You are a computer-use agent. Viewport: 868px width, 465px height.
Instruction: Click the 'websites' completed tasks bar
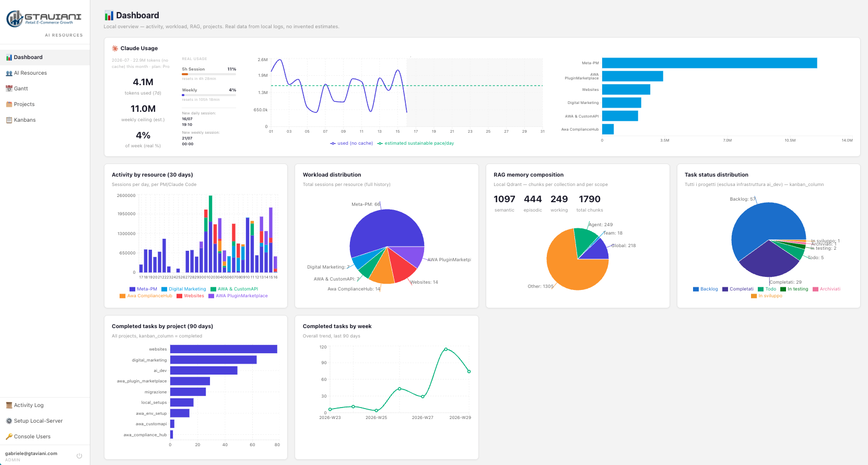pos(224,349)
